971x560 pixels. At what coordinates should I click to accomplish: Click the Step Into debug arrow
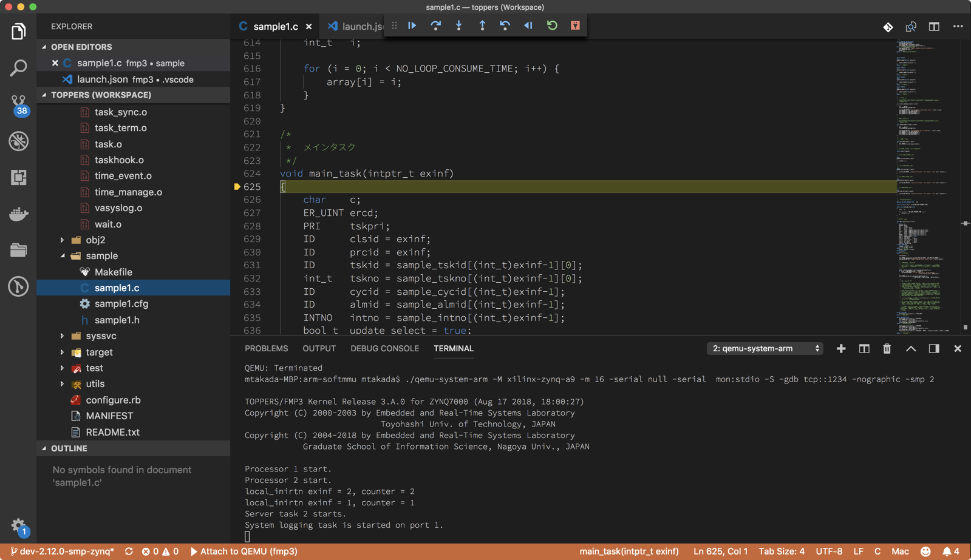coord(458,25)
